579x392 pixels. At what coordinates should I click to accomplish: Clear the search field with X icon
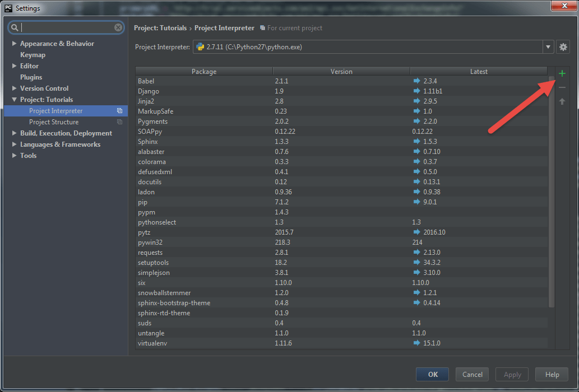118,27
